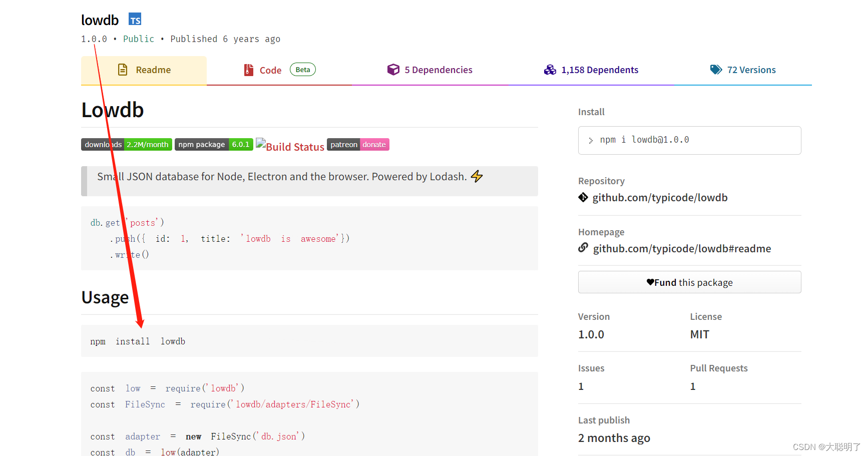
Task: Copy the npm i lowdb@1.0.0 install command
Action: click(x=689, y=140)
